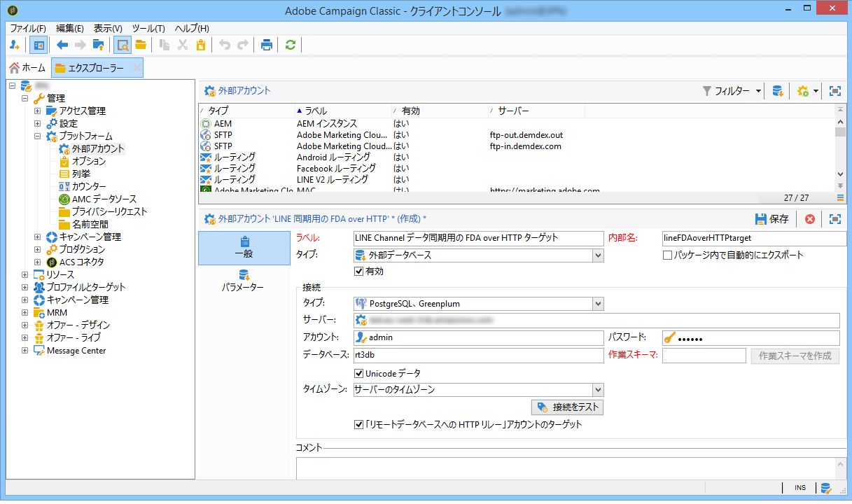
Task: Click in the データベース field rt3db
Action: tap(478, 356)
